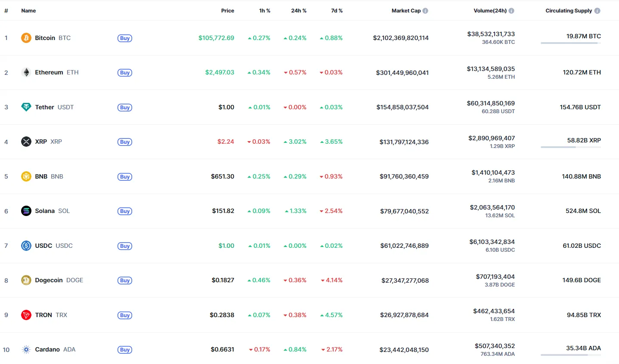Click the Ethereum diamond logo icon
Viewport: 619px width, 364px height.
point(26,72)
